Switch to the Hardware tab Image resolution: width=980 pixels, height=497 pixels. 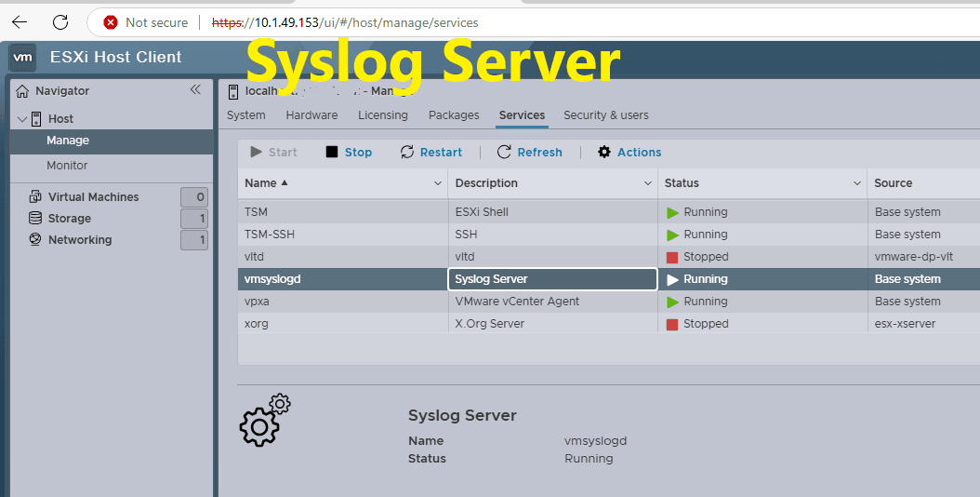pos(311,115)
